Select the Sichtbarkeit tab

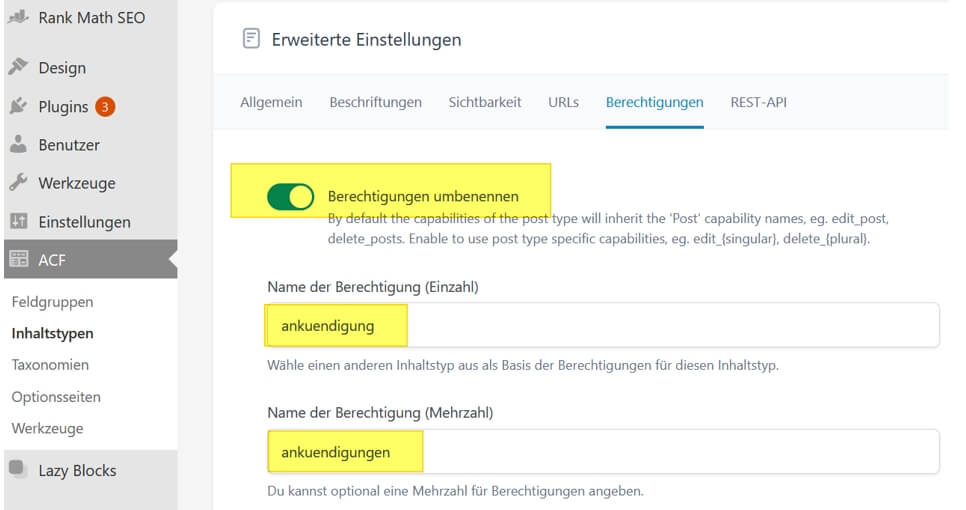485,102
